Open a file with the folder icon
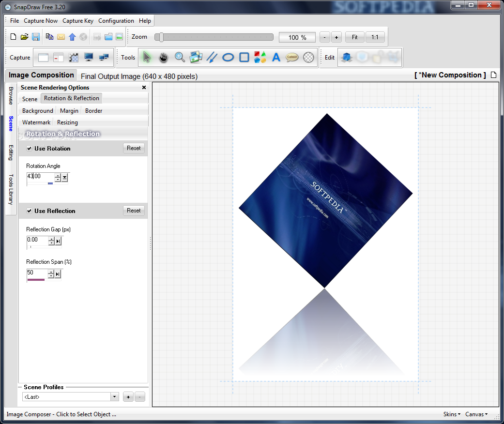504x424 pixels. [x=24, y=37]
